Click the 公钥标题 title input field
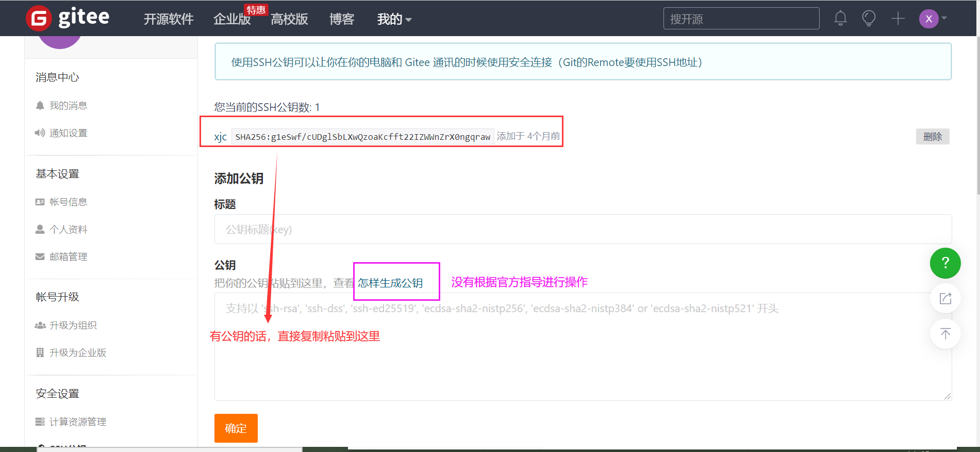This screenshot has height=452, width=980. tap(583, 229)
